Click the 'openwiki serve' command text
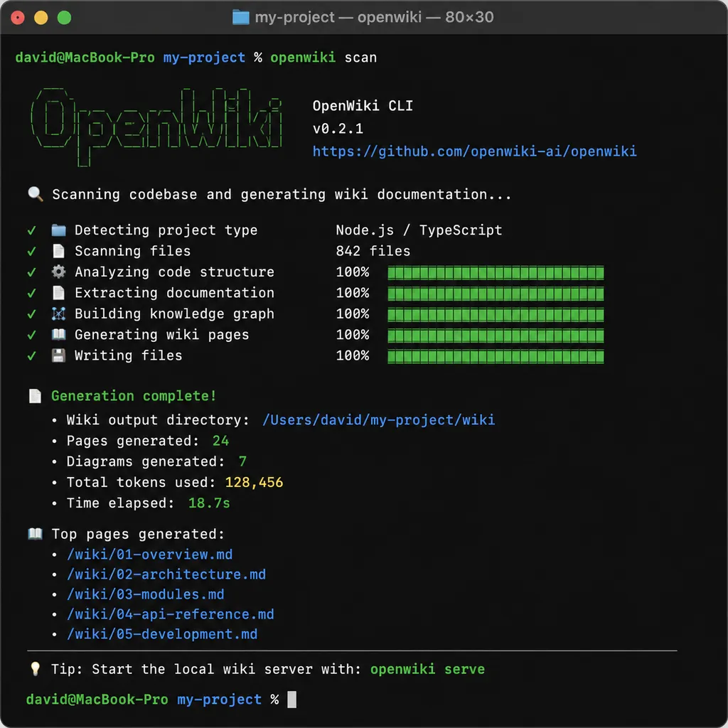Image resolution: width=728 pixels, height=728 pixels. tap(427, 669)
